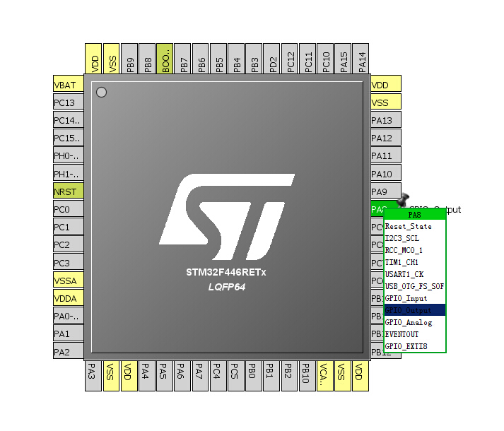Click pin PC11
504x431 pixels.
point(307,59)
